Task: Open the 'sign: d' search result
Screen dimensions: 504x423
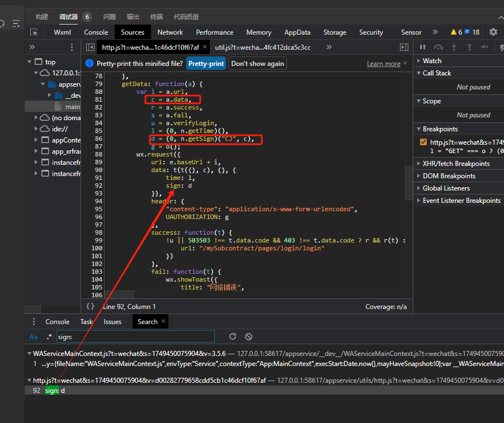Action: click(264, 390)
